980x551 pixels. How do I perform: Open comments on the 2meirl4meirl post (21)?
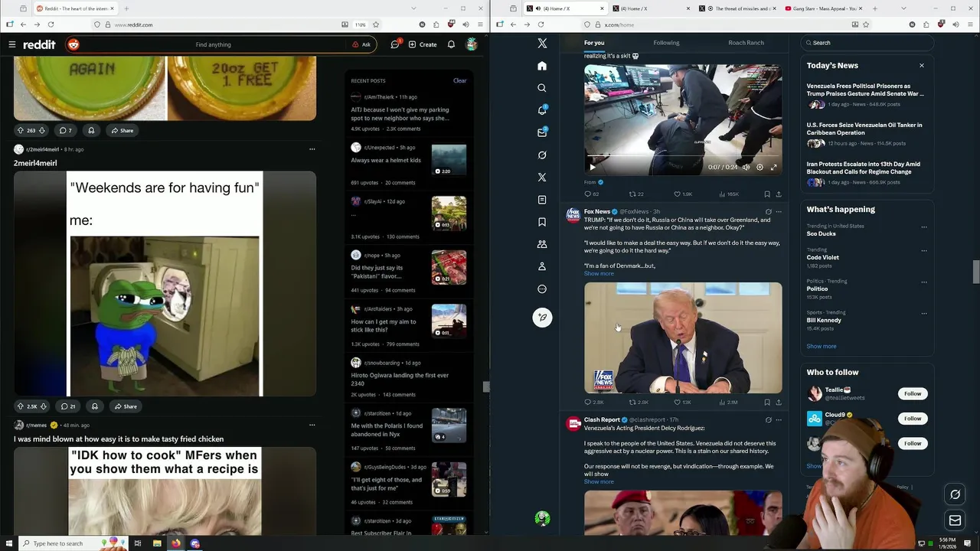67,406
